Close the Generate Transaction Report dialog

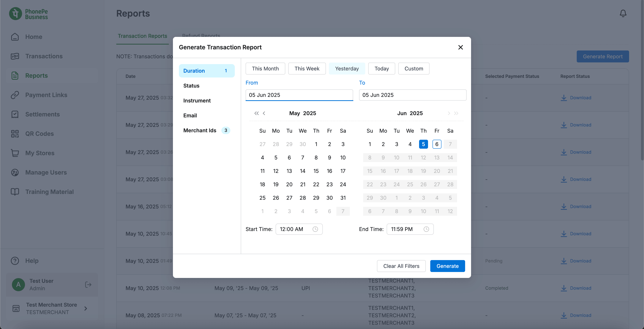point(460,47)
